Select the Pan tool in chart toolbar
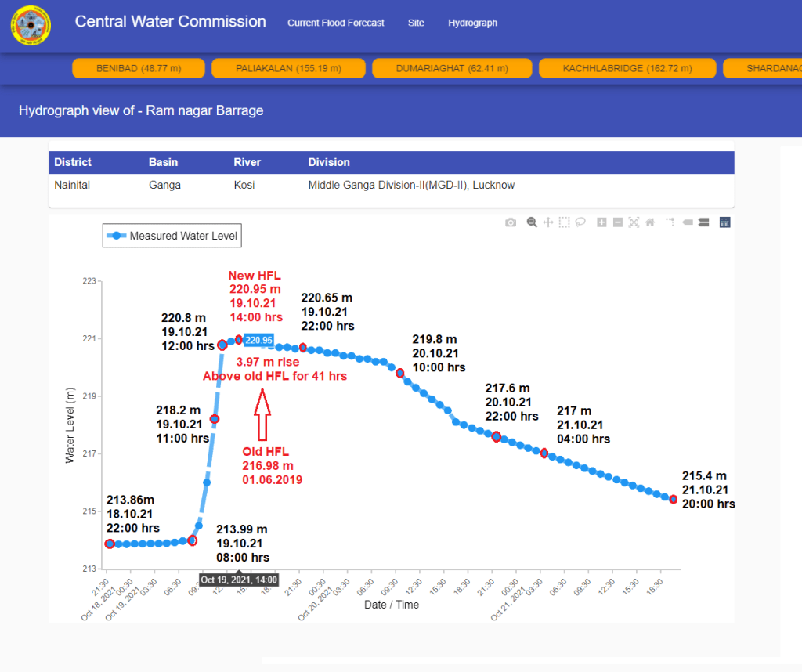802x672 pixels. [548, 222]
